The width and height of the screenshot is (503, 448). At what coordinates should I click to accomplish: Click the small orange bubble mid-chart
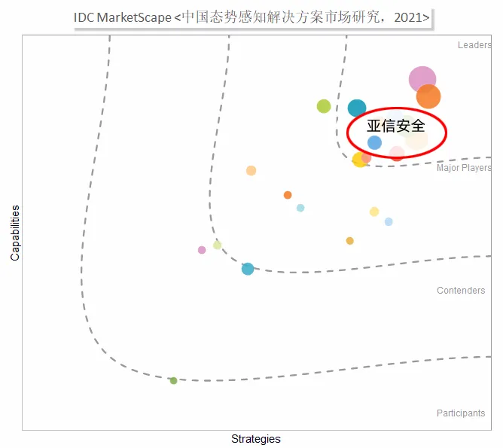pyautogui.click(x=288, y=195)
